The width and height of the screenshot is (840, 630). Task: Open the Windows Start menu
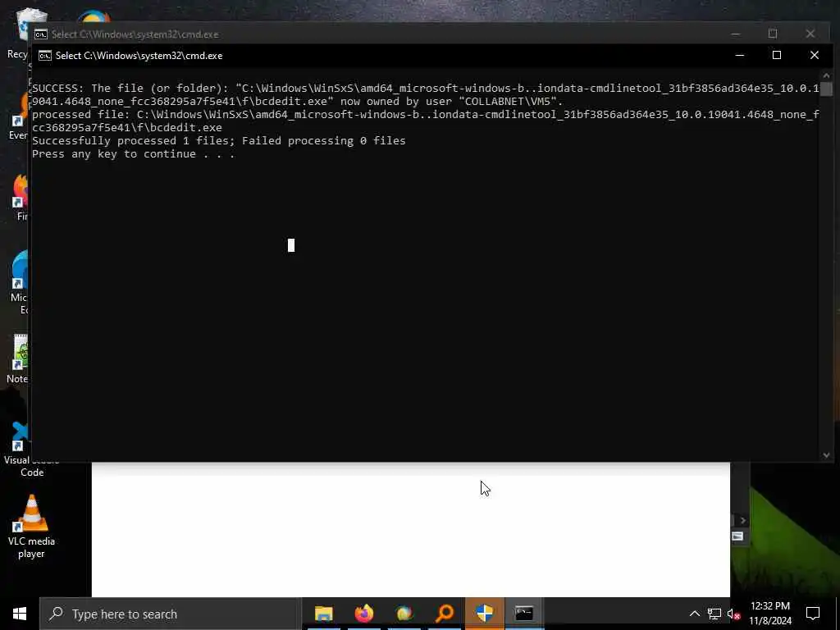click(x=20, y=614)
